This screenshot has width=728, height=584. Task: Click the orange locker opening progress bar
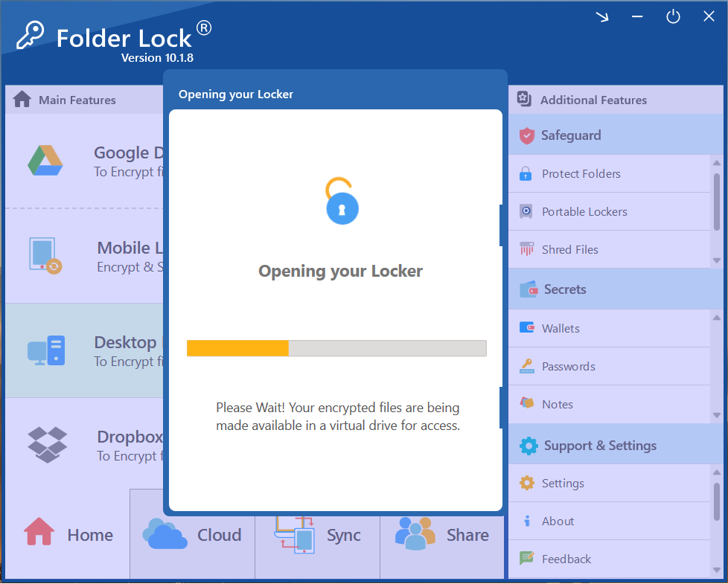coord(336,348)
